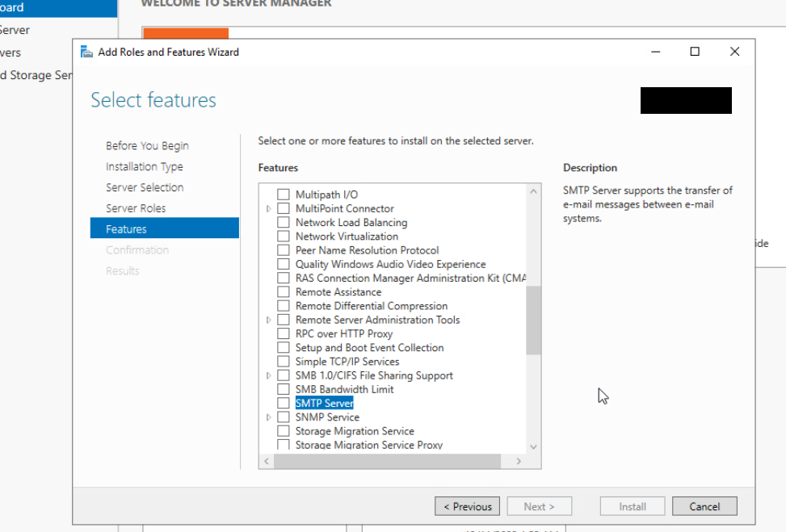Viewport: 786px width, 532px height.
Task: Check the Remote Server Administration Tools checkbox
Action: (x=284, y=320)
